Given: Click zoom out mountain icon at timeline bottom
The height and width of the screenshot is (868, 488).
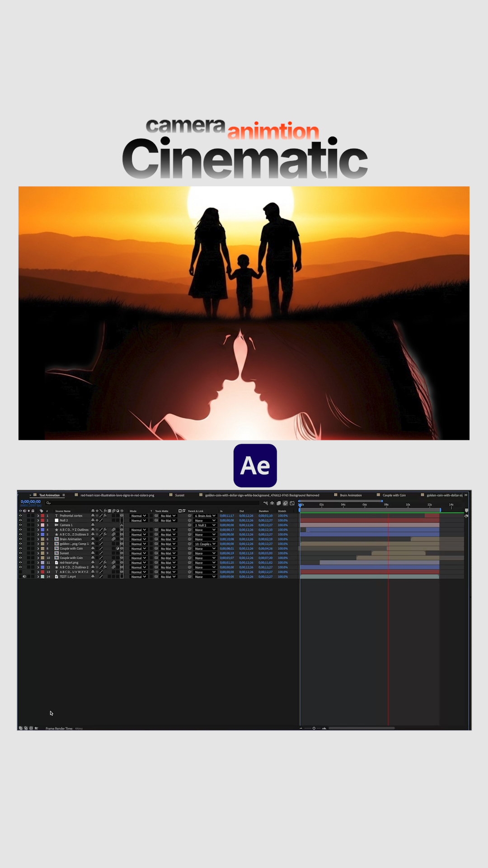Looking at the screenshot, I should tap(301, 728).
